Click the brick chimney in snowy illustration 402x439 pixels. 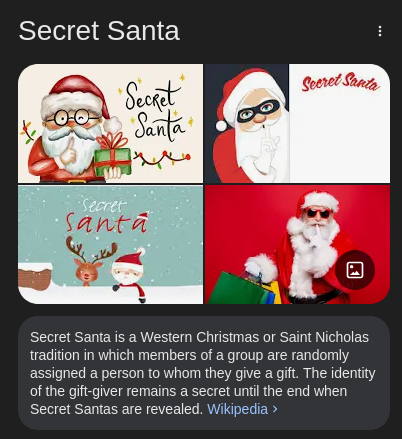pos(35,276)
